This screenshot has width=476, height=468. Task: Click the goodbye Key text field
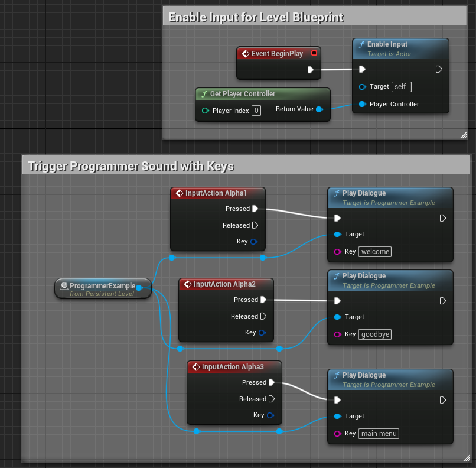tap(374, 334)
